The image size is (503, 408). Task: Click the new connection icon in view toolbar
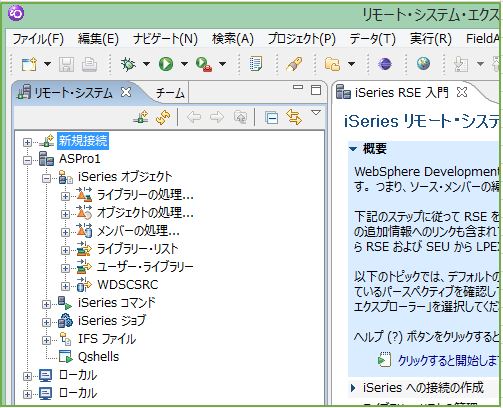[141, 117]
